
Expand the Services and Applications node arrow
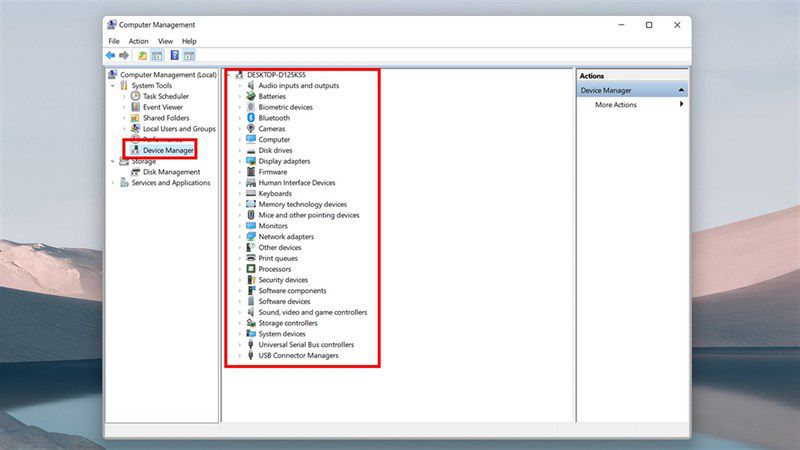(113, 183)
